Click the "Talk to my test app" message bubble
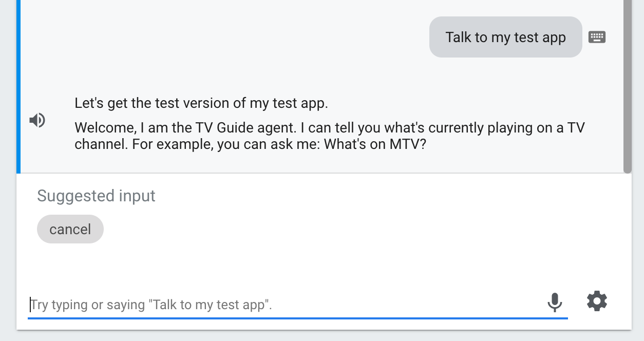Viewport: 644px width, 341px height. pyautogui.click(x=505, y=37)
